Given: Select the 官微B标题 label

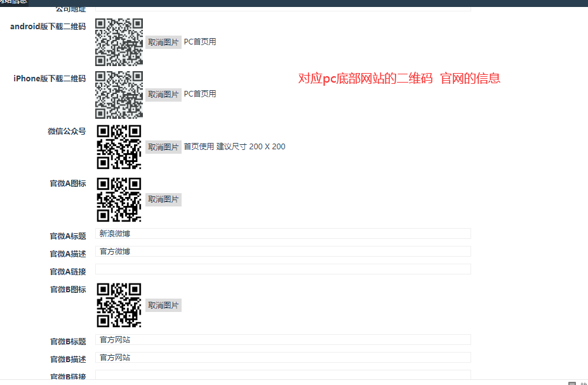Looking at the screenshot, I should click(x=68, y=341).
